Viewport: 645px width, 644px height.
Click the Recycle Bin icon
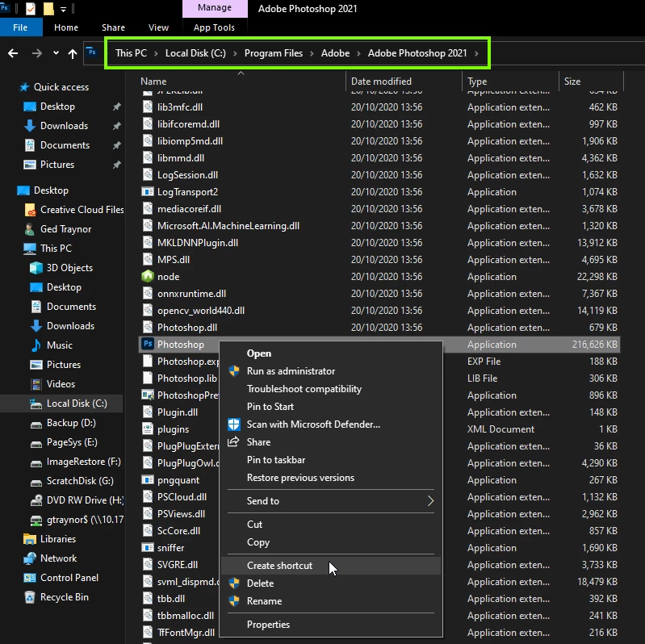click(x=30, y=597)
